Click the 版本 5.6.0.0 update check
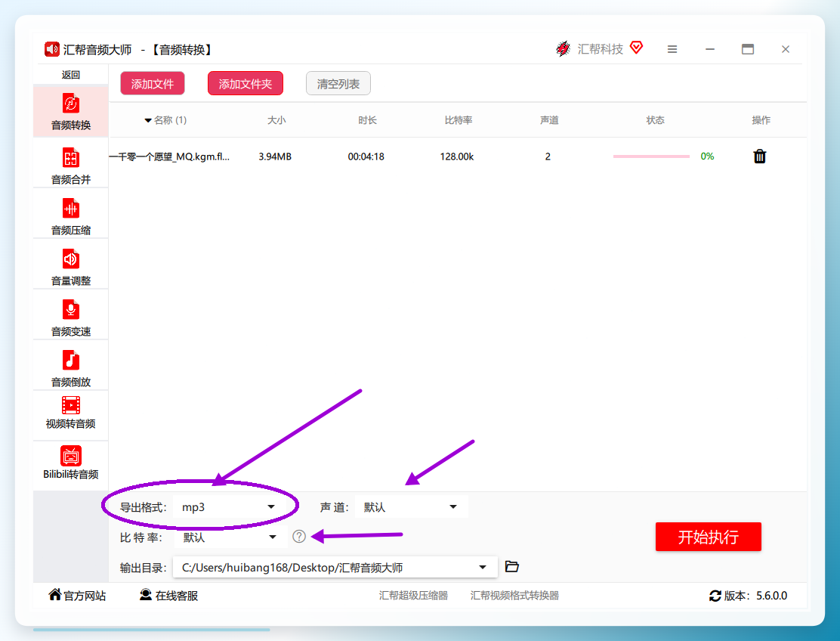840x641 pixels. pyautogui.click(x=749, y=596)
